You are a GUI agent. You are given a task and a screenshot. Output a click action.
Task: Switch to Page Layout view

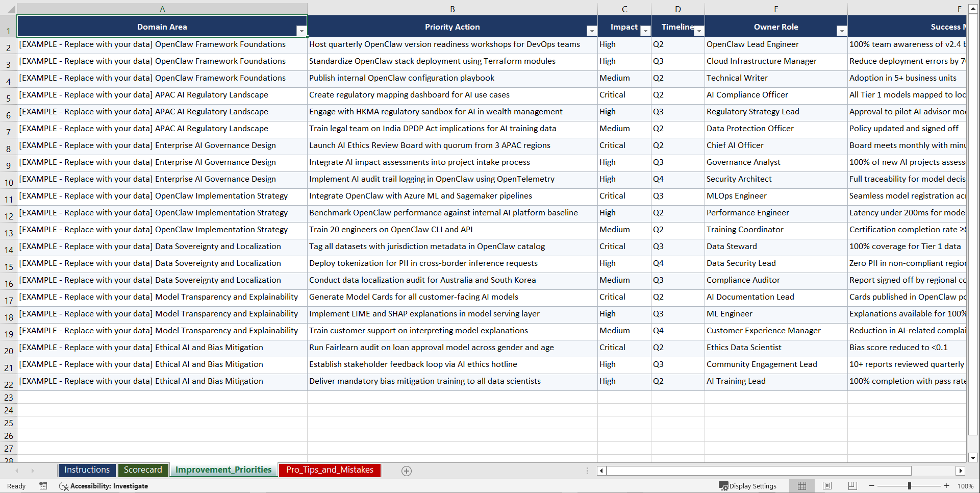coord(827,486)
